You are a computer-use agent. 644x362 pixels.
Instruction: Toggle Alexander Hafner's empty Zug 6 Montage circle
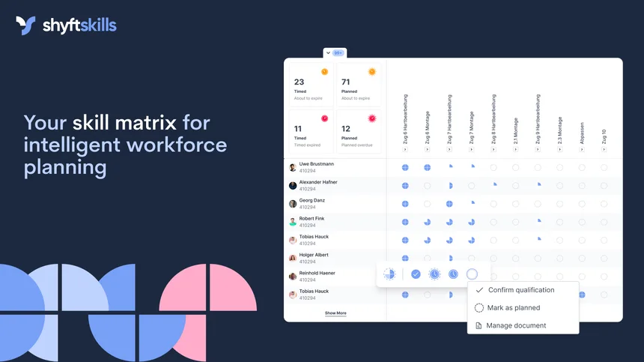tap(428, 185)
